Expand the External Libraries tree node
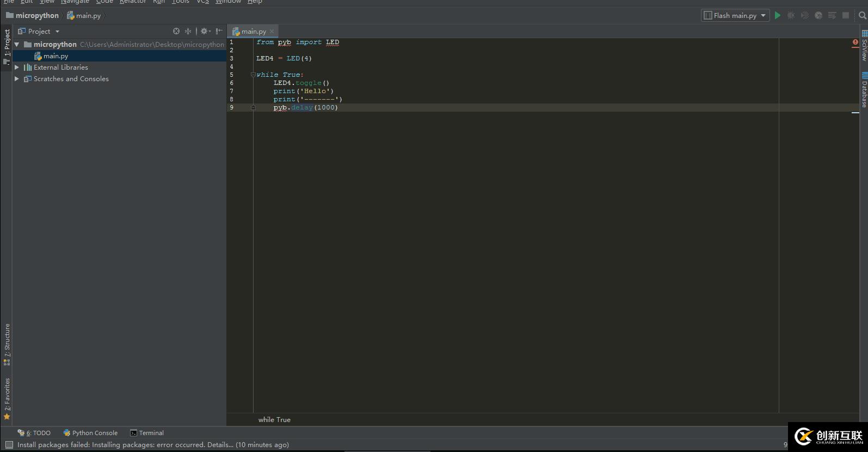868x452 pixels. (x=17, y=68)
